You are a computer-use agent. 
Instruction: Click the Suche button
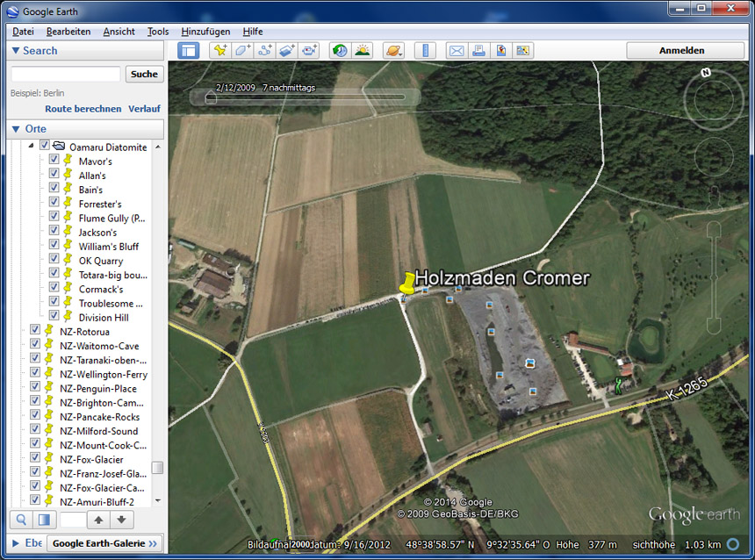[145, 74]
